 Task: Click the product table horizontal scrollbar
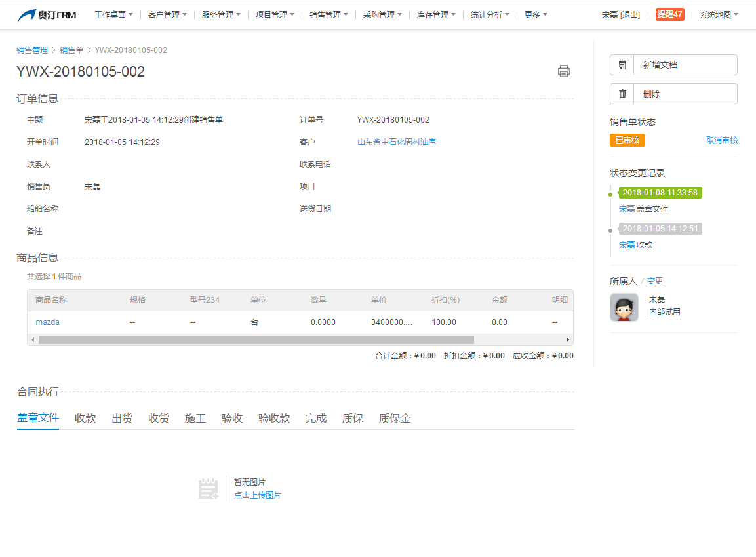(x=256, y=339)
